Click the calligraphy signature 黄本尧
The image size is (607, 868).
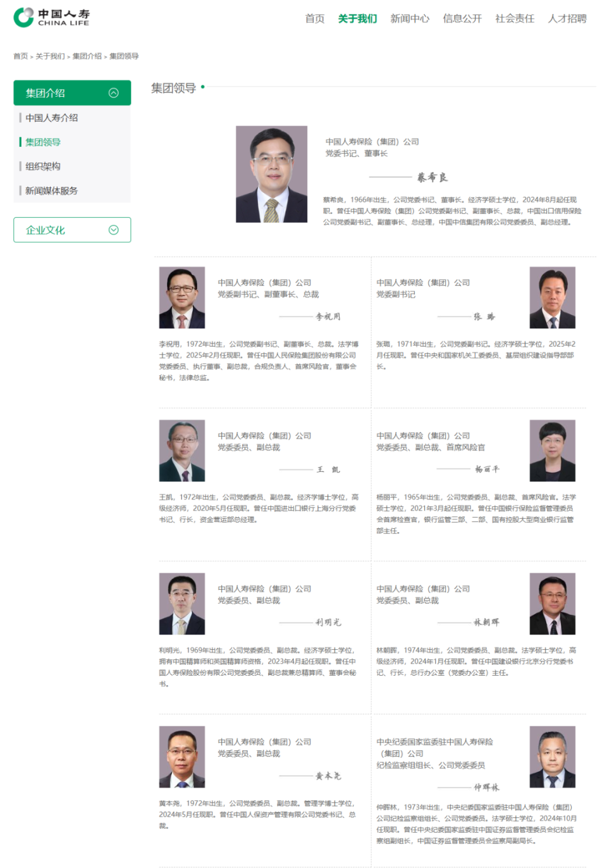coord(328,776)
